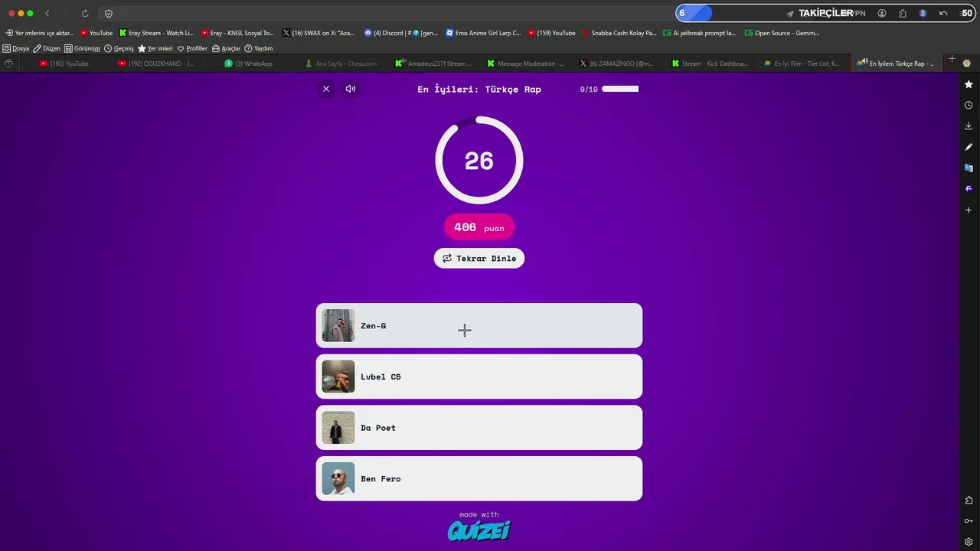Image resolution: width=980 pixels, height=551 pixels.
Task: Pick the Da Poet answer option
Action: [479, 428]
